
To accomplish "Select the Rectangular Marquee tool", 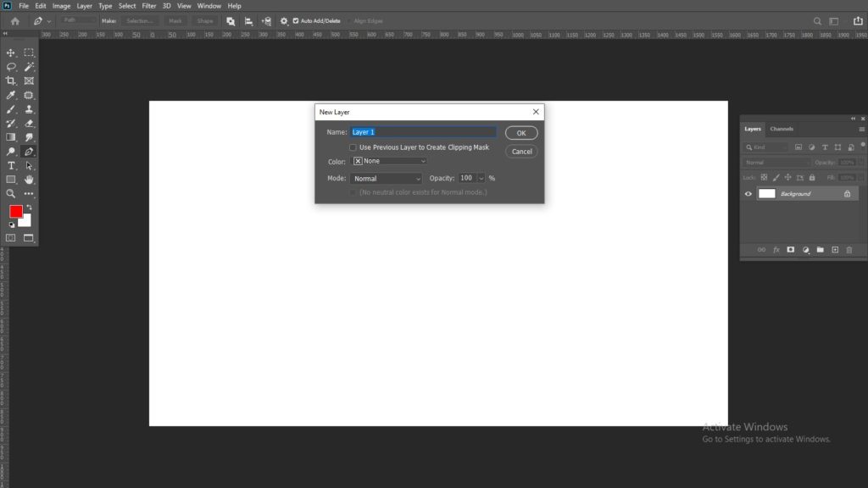I will pyautogui.click(x=29, y=53).
